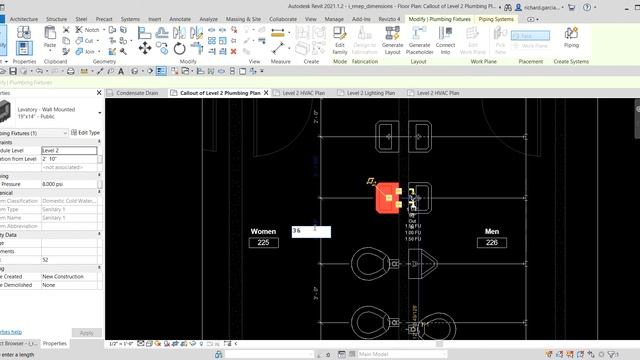Click the selection filter icon in status bar
The width and height of the screenshot is (640, 360).
pyautogui.click(x=612, y=354)
